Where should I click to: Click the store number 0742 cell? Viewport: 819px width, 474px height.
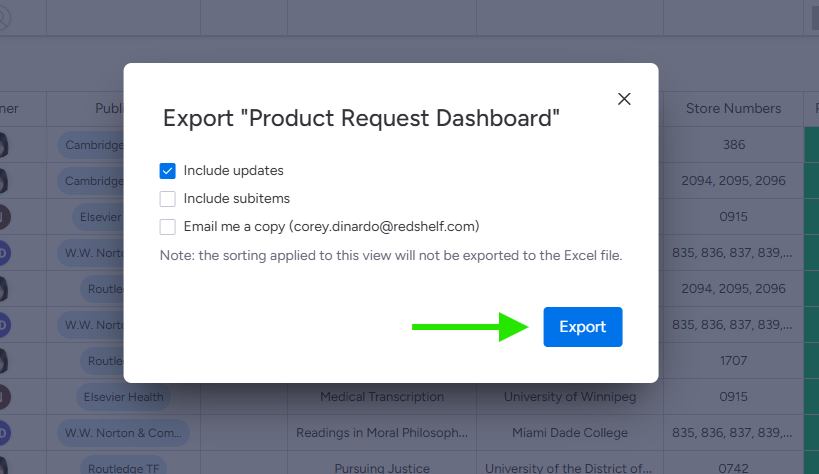tap(733, 468)
